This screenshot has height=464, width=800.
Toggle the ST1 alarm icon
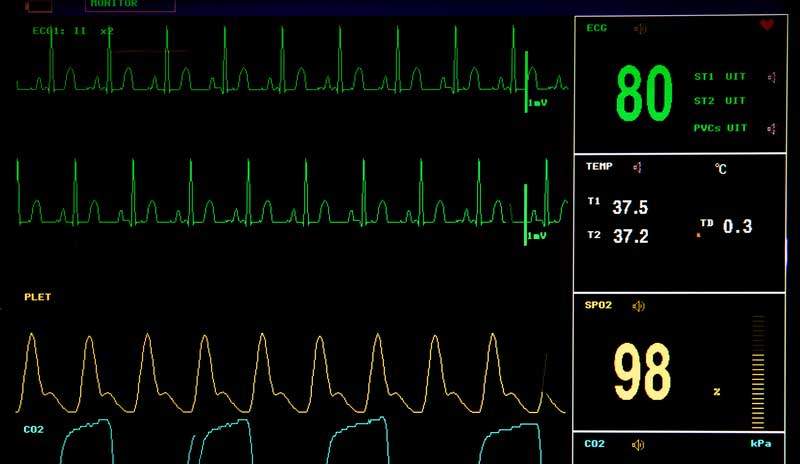pyautogui.click(x=771, y=77)
